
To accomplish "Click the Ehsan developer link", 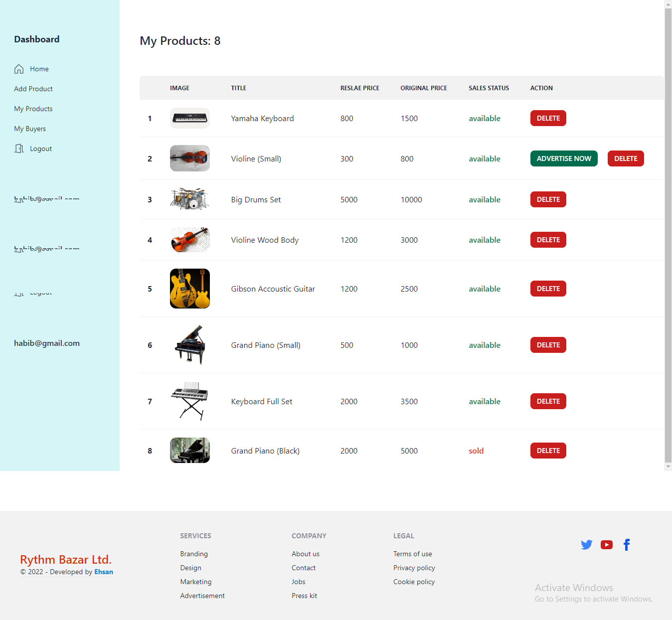I will coord(104,572).
